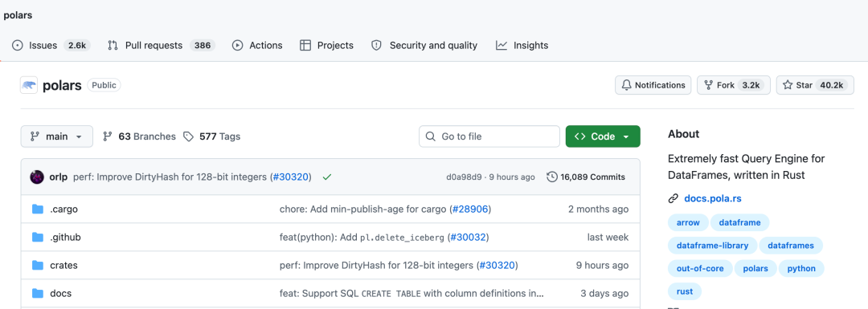Open the crates folder

pyautogui.click(x=63, y=266)
